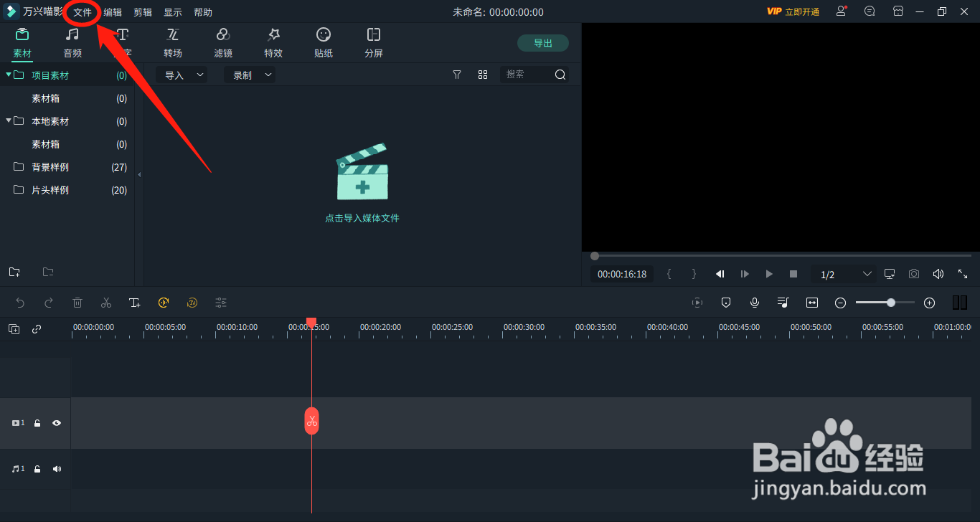Toggle grid view icon in media panel

[x=483, y=75]
